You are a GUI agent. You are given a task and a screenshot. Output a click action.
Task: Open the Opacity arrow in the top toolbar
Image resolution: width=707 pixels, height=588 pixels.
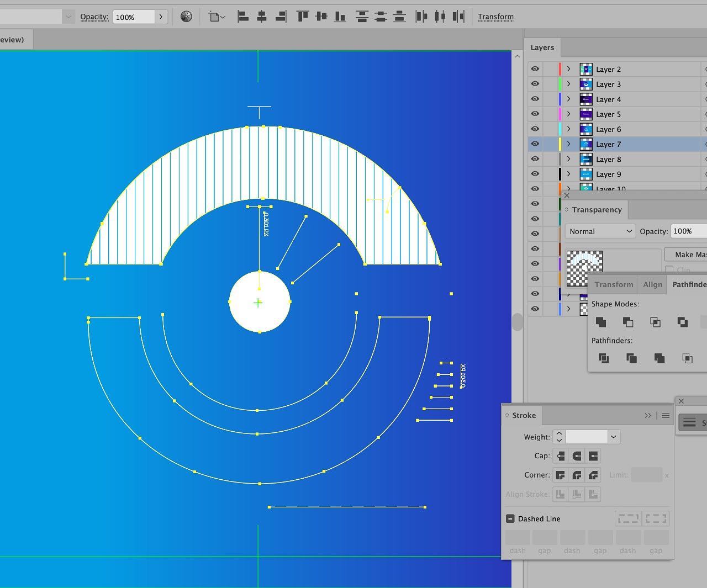[161, 17]
